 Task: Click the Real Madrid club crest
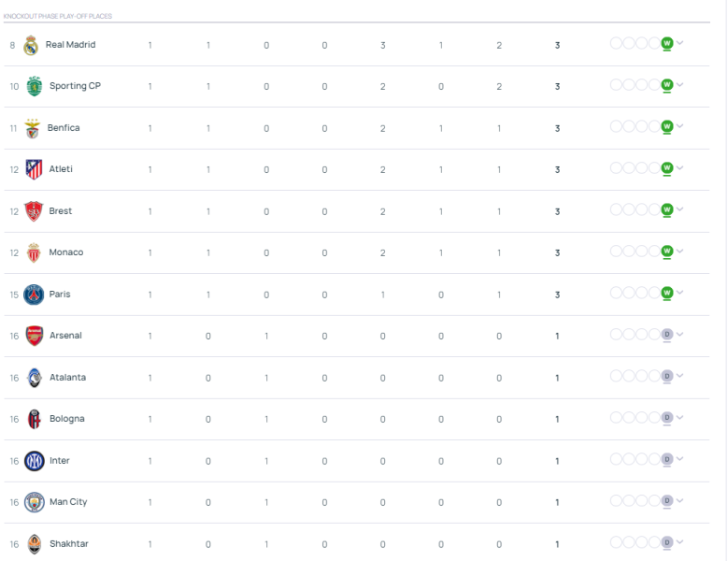click(31, 45)
